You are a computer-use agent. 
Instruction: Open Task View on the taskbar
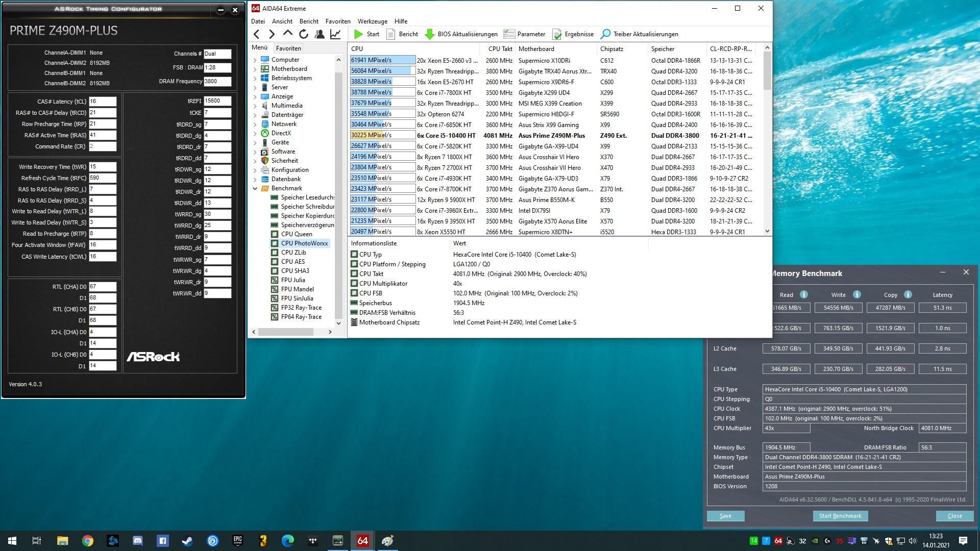[x=37, y=541]
